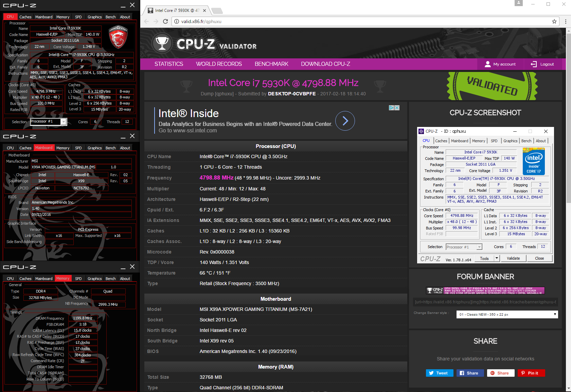The height and width of the screenshot is (392, 571).
Task: Open the DOWNLOAD CPU-Z page
Action: [x=325, y=64]
